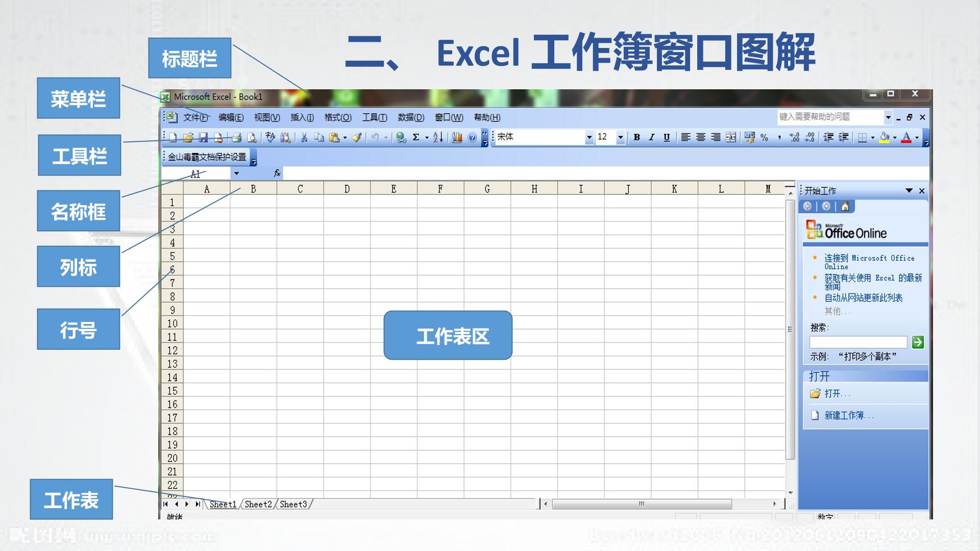Toggle Bold formatting

[x=636, y=137]
